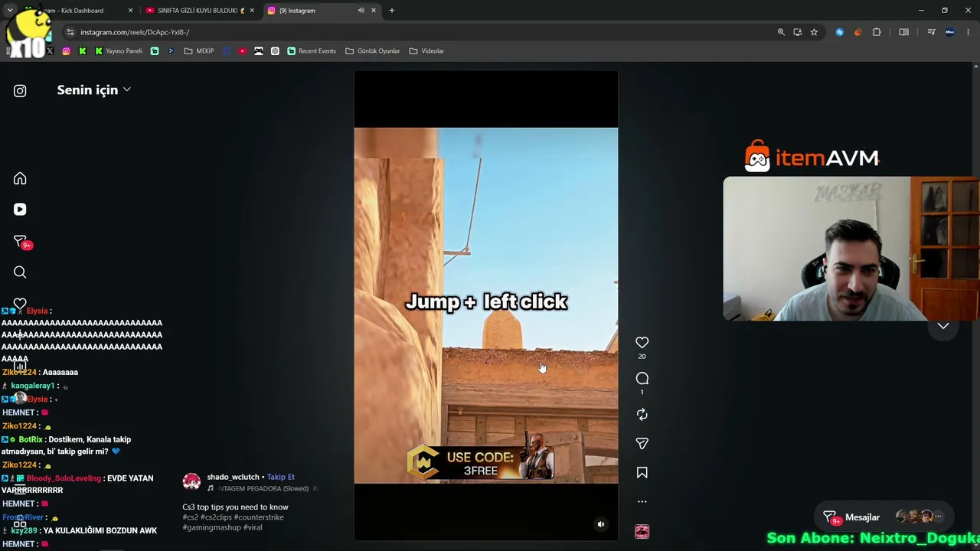Open the media controls icon
The width and height of the screenshot is (980, 551).
(931, 32)
